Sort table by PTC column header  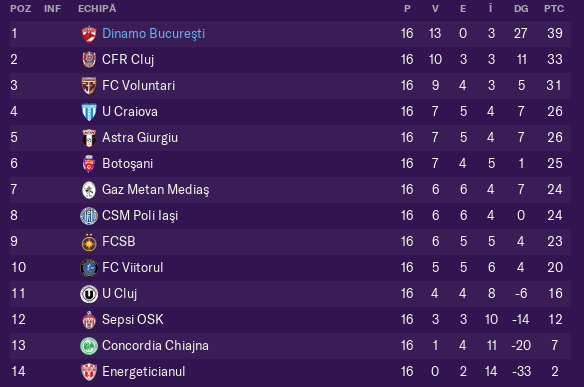[x=554, y=9]
